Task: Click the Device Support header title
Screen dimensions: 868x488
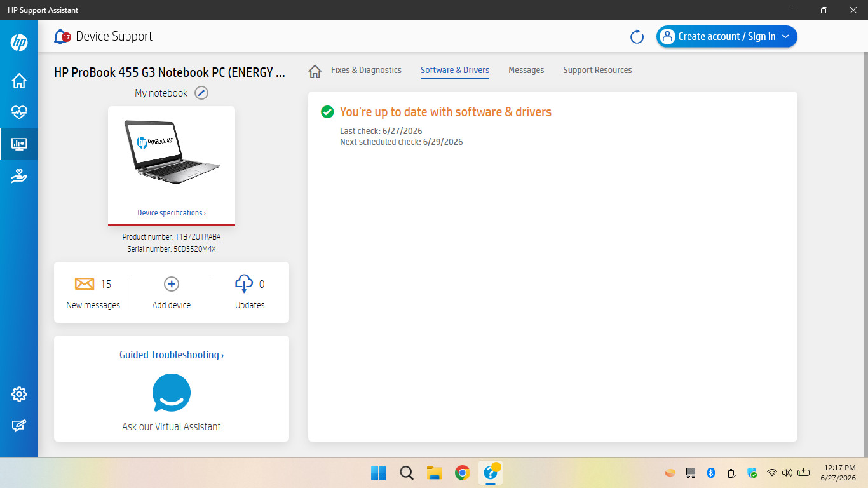Action: (114, 36)
